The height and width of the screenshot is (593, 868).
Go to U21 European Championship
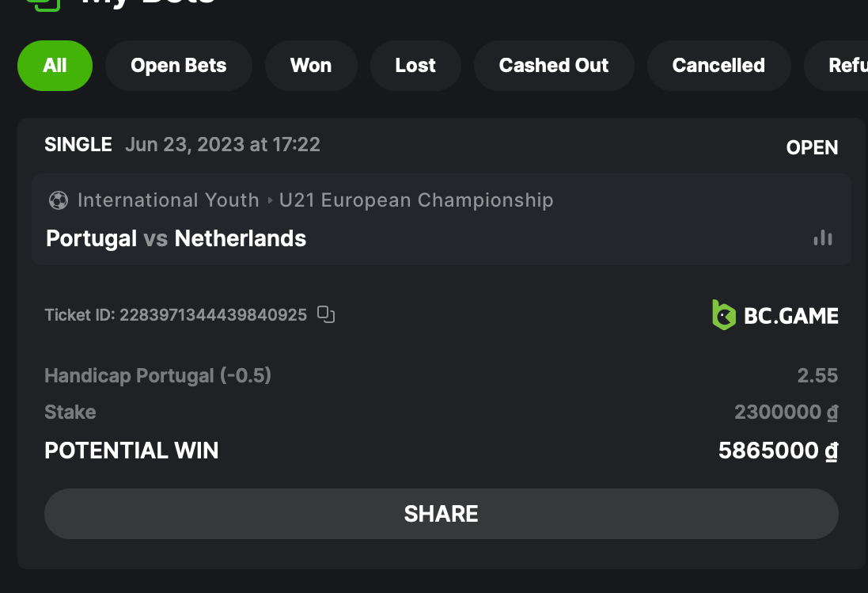point(416,200)
